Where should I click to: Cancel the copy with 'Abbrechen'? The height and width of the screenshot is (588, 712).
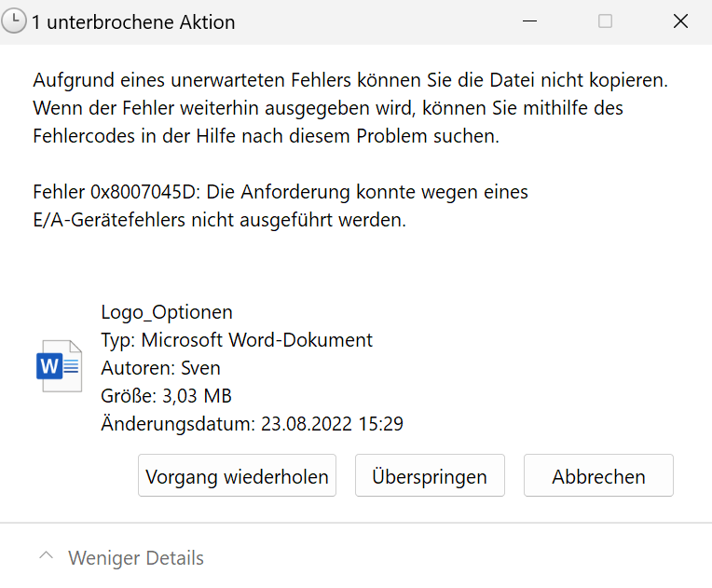[x=598, y=475]
